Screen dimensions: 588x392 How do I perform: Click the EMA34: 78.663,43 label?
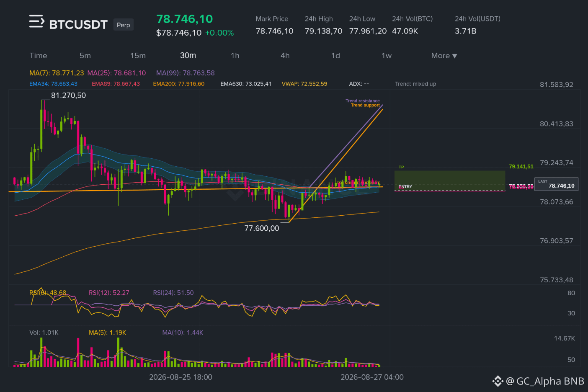[53, 84]
